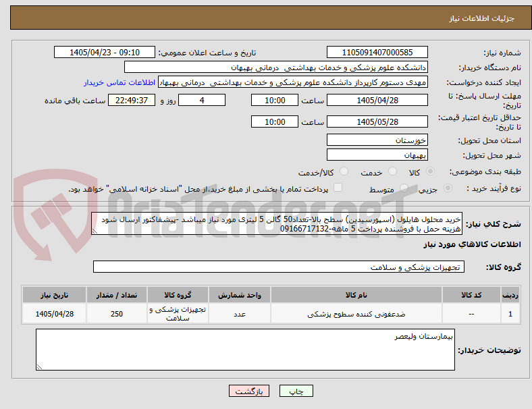Select the خدمت radio button
This screenshot has height=409, width=532.
(x=392, y=171)
